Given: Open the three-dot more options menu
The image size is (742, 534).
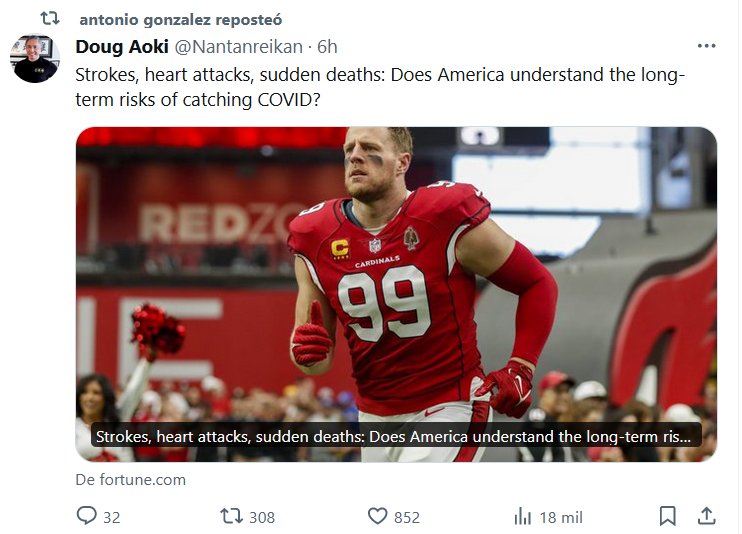Looking at the screenshot, I should (x=706, y=47).
